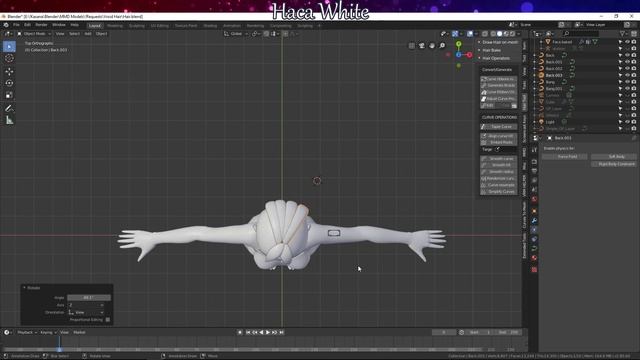Select the Cursor tool in the toolbar
Viewport: 640px width, 360px height.
9,58
